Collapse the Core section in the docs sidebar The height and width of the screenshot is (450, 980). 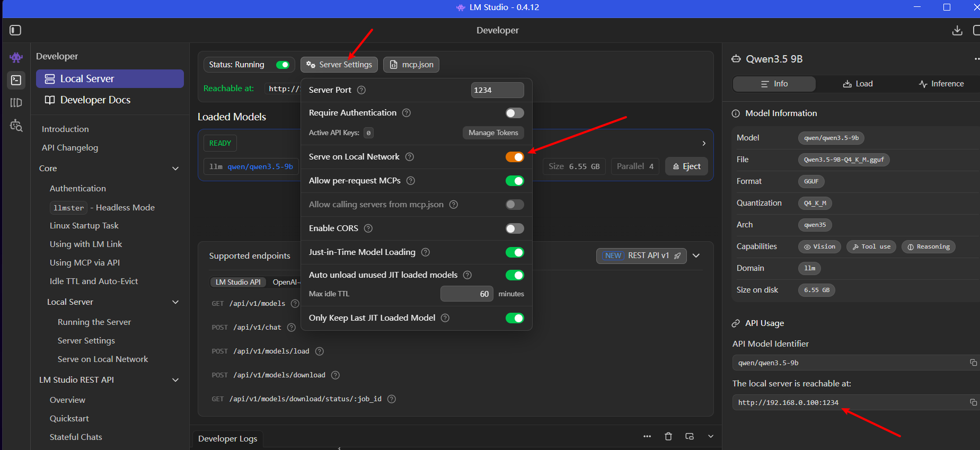pos(175,169)
